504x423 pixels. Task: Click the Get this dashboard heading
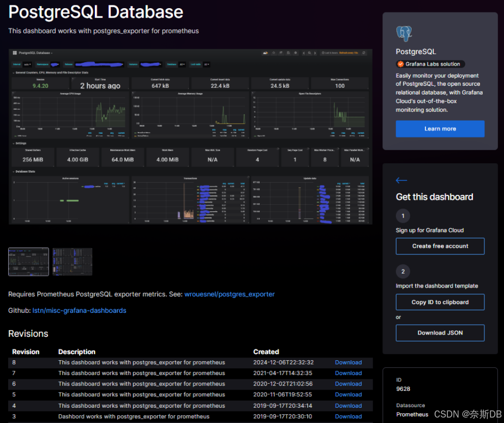(x=434, y=197)
